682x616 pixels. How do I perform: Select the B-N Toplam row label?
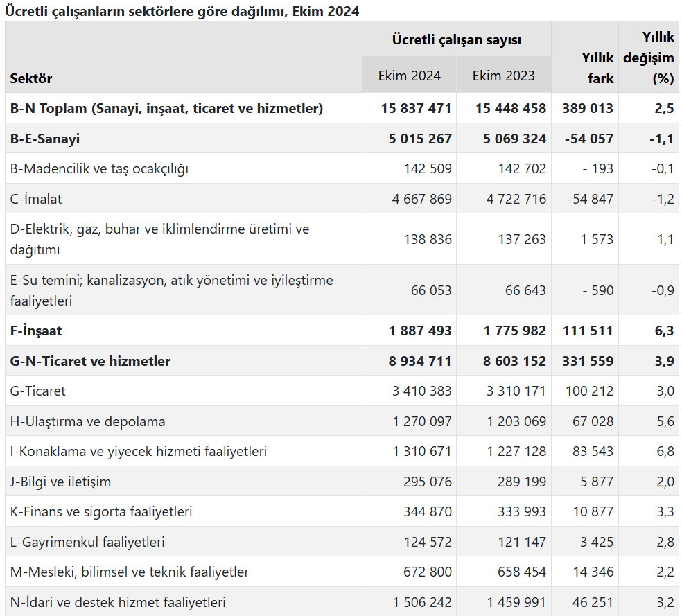click(166, 108)
